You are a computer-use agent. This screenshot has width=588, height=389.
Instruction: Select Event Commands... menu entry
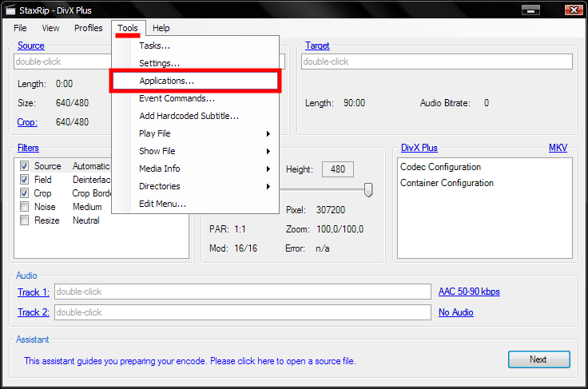coord(196,98)
